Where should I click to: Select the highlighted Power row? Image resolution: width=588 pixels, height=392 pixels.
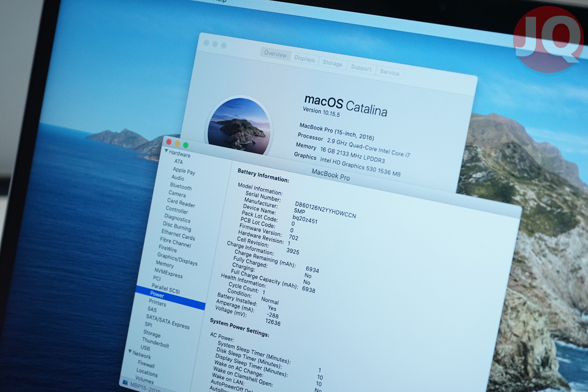click(170, 297)
